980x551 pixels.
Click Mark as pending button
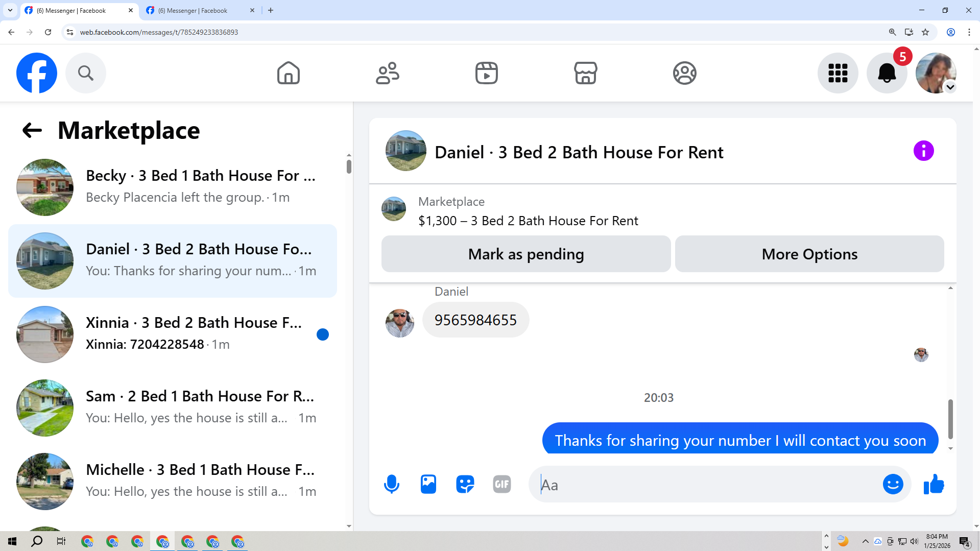(x=526, y=254)
